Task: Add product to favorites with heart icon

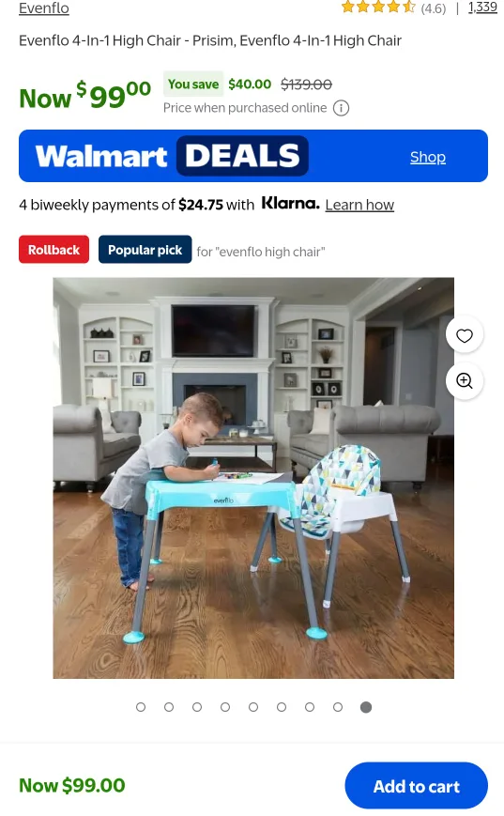Action: tap(464, 335)
